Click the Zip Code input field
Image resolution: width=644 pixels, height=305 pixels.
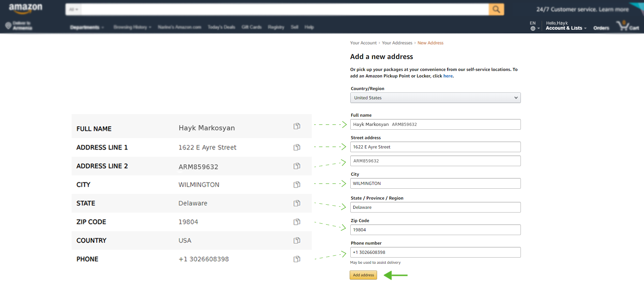click(435, 230)
